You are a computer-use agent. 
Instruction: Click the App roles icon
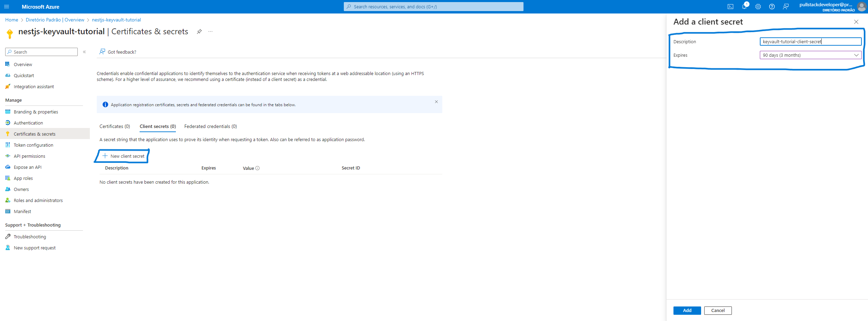8,178
